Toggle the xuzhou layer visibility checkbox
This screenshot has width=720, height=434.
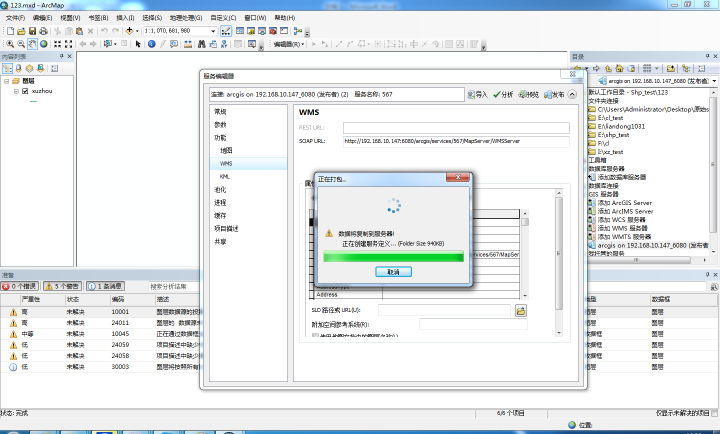(x=25, y=91)
